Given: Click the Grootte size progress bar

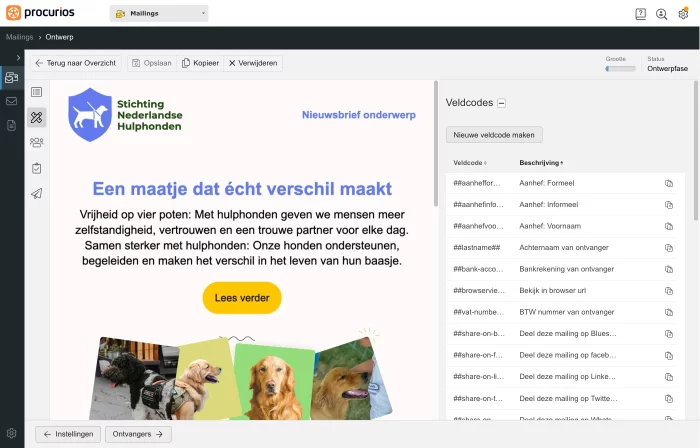Looking at the screenshot, I should point(620,69).
